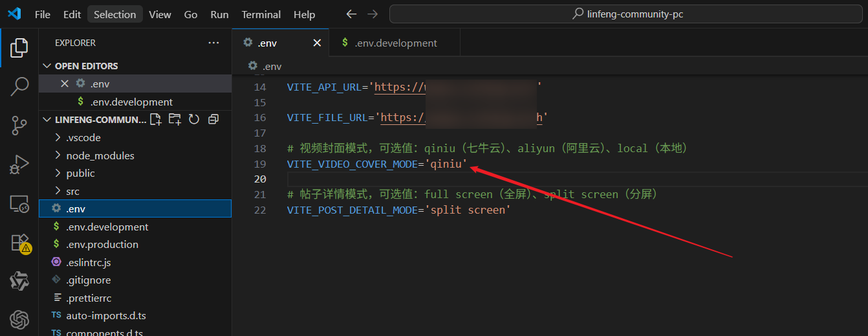Close the .env editor tab

[x=317, y=43]
